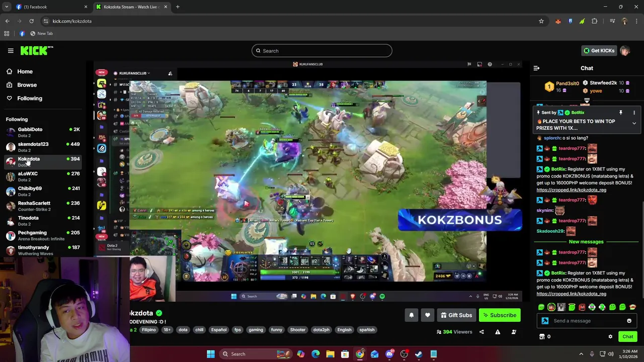Expand the pinned BotRix message
Screen dimensions: 644x362
tap(634, 123)
